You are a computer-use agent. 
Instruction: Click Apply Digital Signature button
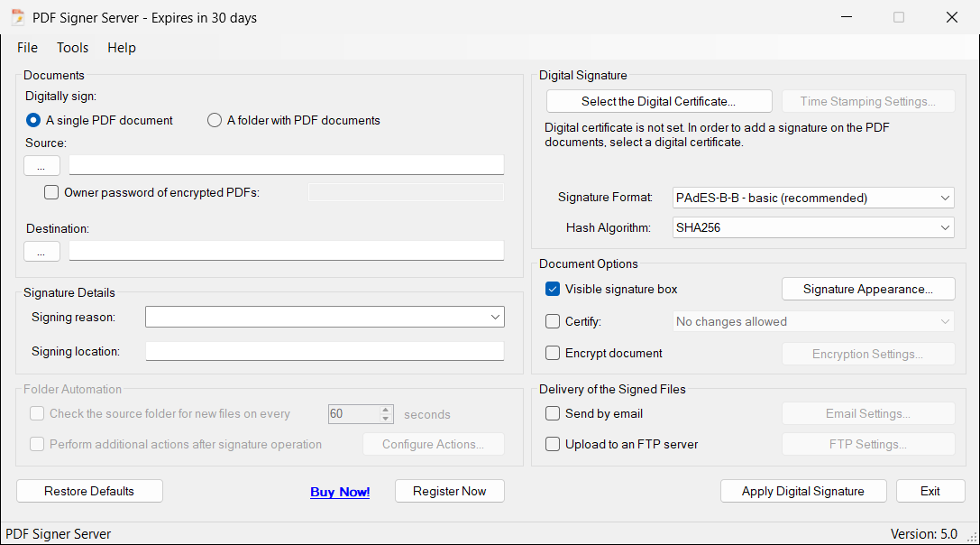click(803, 491)
